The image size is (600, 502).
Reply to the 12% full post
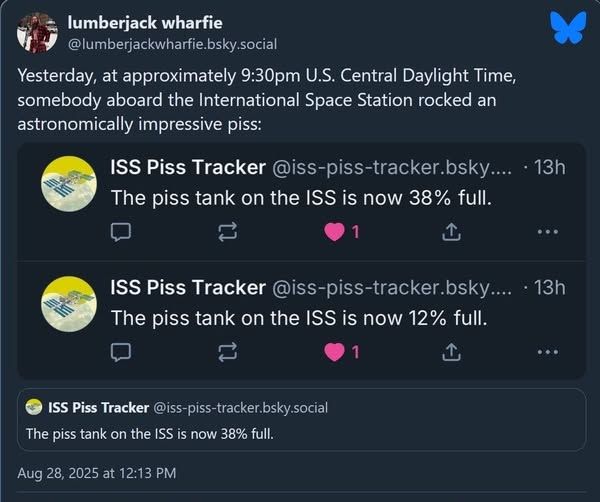click(x=120, y=351)
